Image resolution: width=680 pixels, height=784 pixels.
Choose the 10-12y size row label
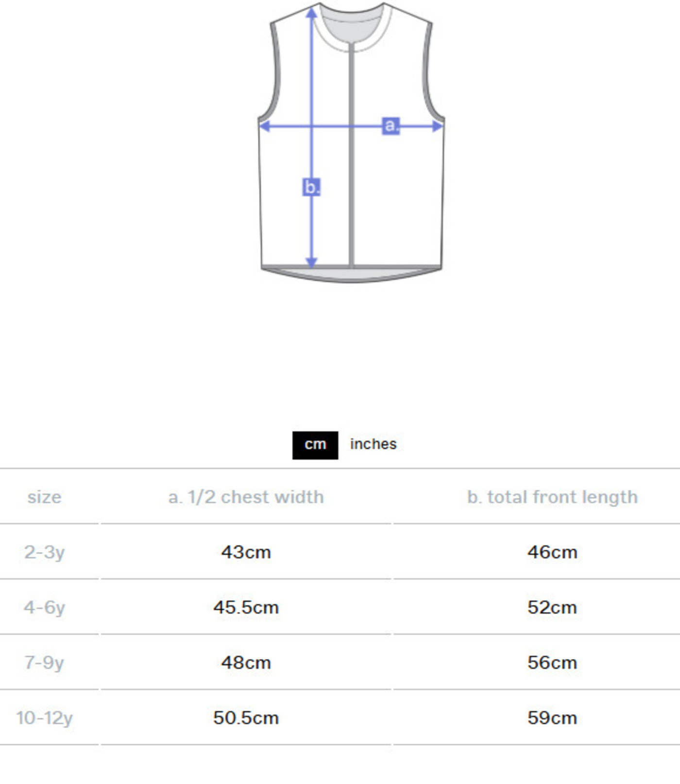click(x=44, y=718)
